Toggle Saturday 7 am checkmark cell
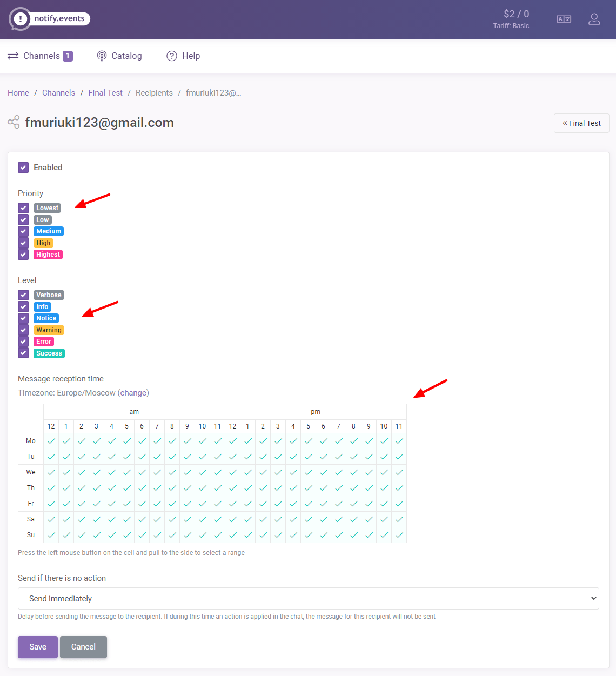 157,519
